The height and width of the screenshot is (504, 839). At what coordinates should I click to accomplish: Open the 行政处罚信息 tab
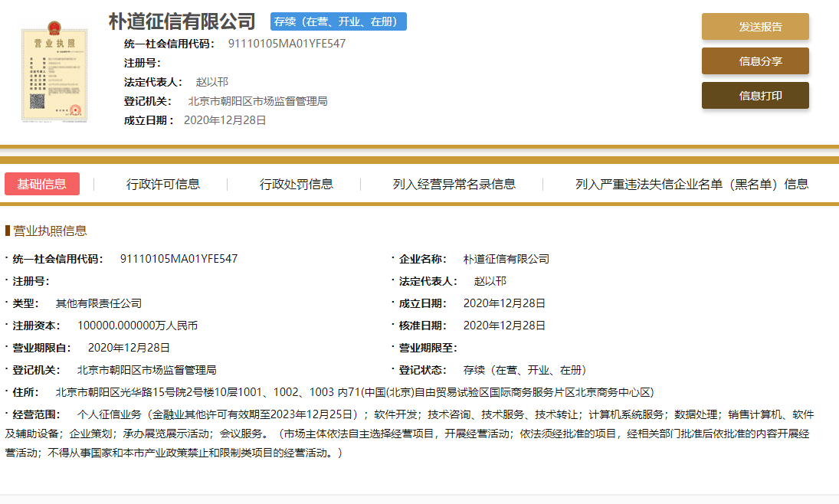tap(297, 184)
